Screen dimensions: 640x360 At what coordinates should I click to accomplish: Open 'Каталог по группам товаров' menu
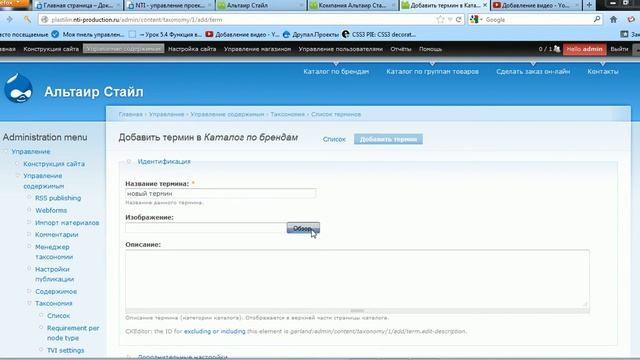pyautogui.click(x=432, y=71)
